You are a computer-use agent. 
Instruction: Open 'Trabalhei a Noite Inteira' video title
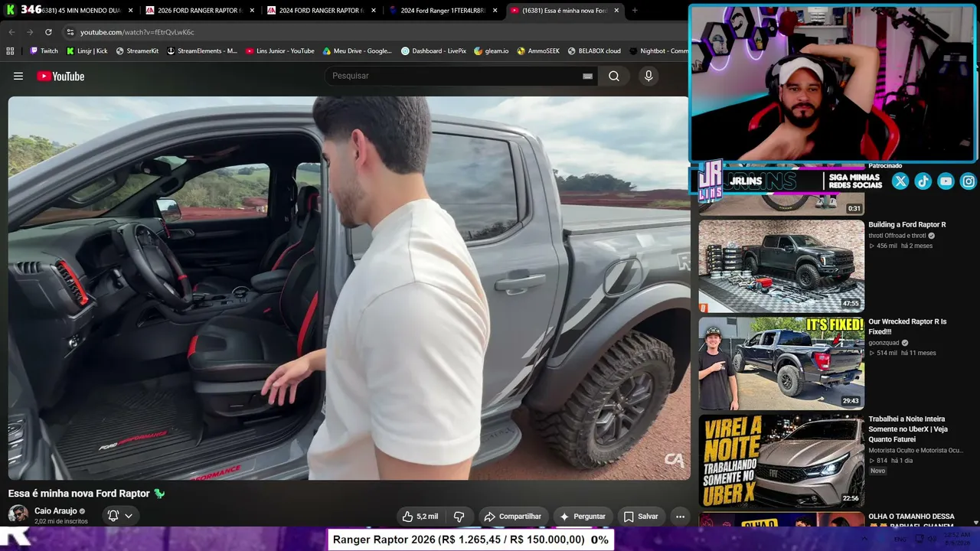coord(908,429)
